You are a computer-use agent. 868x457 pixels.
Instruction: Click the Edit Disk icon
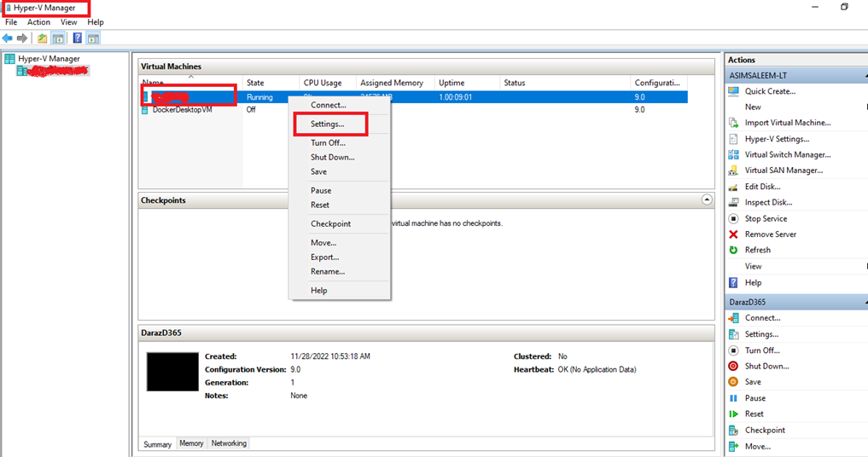pyautogui.click(x=733, y=187)
